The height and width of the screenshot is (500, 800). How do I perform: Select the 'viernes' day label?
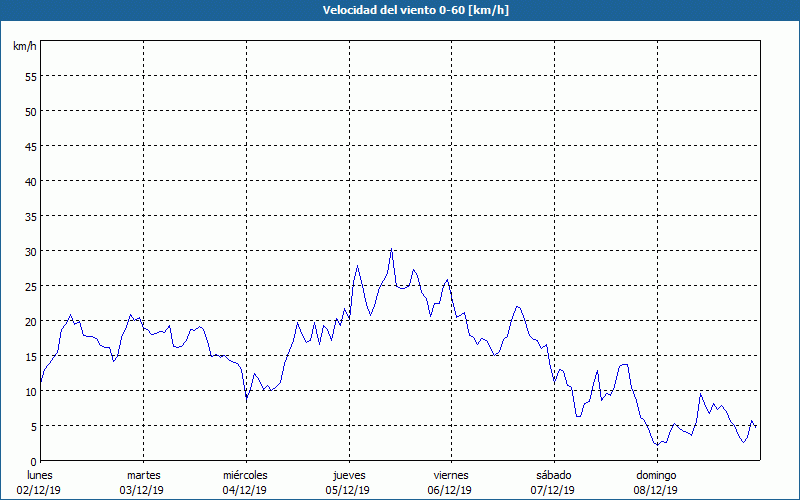[x=451, y=475]
